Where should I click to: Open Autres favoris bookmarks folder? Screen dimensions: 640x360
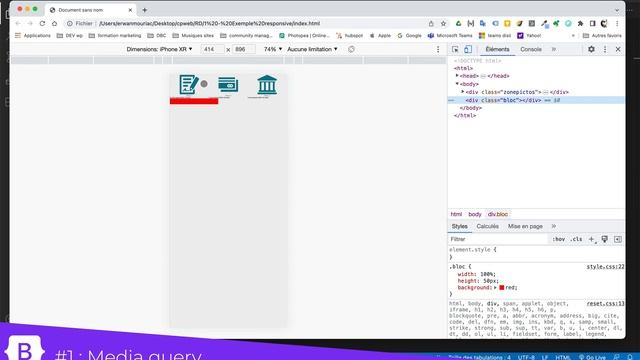(x=602, y=36)
